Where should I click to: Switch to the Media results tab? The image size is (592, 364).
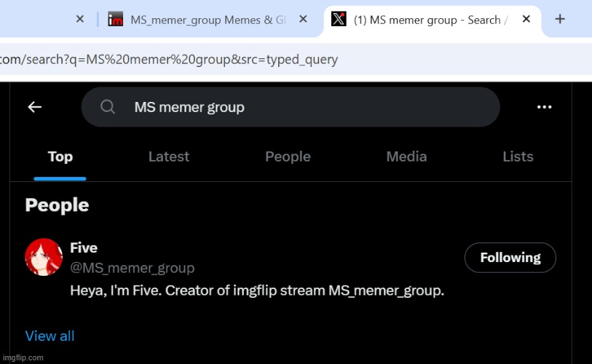406,157
